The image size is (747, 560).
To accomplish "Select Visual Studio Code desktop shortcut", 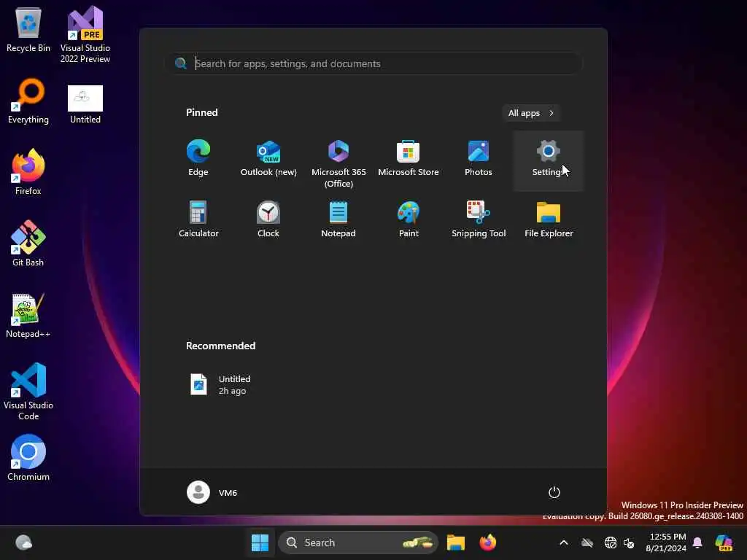I will pyautogui.click(x=28, y=392).
